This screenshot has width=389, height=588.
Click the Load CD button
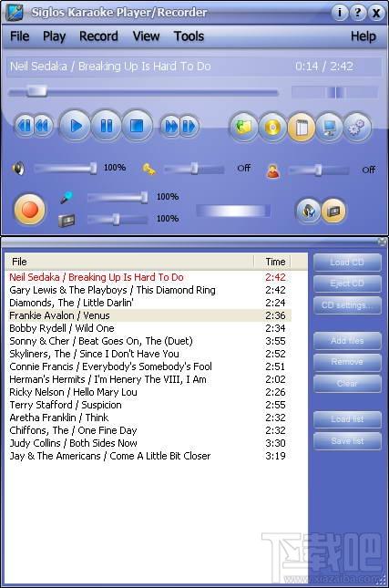tap(347, 263)
